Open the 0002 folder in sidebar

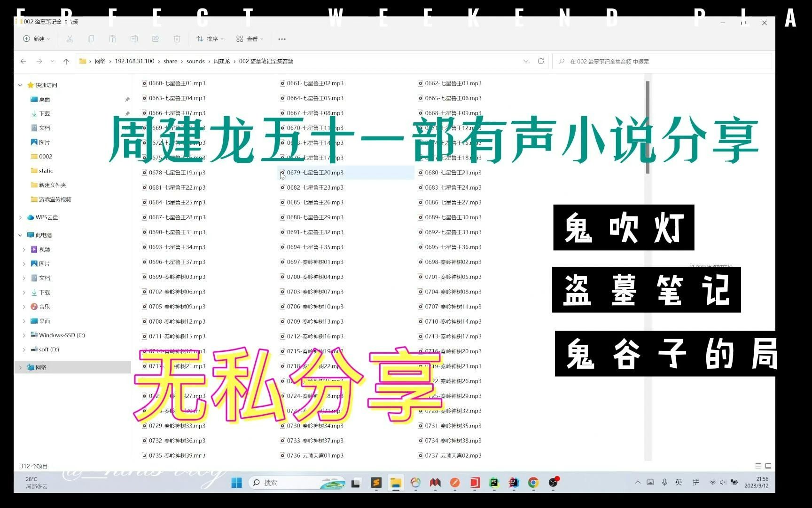pos(45,157)
